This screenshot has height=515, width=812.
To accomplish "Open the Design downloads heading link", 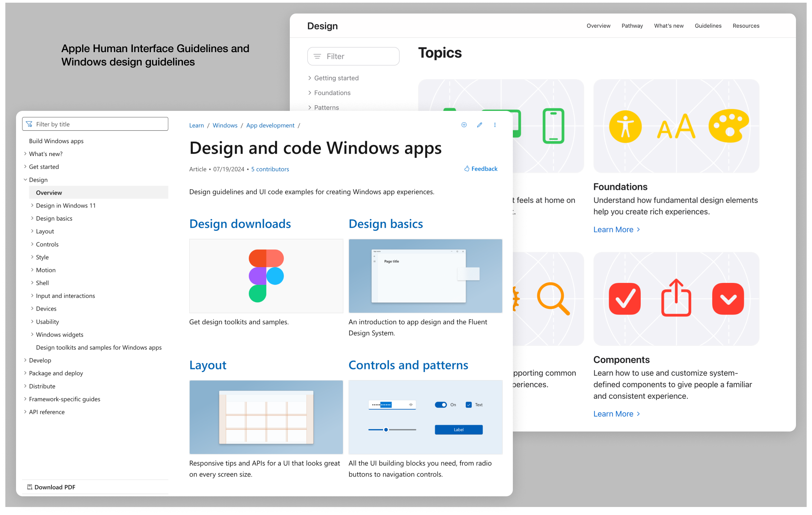I will [x=240, y=224].
